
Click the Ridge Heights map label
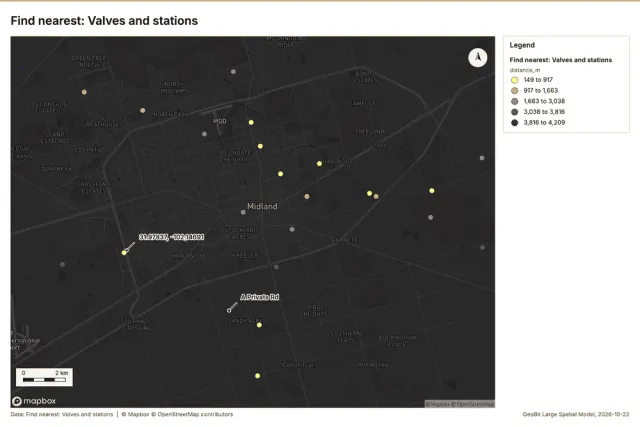tap(315, 310)
